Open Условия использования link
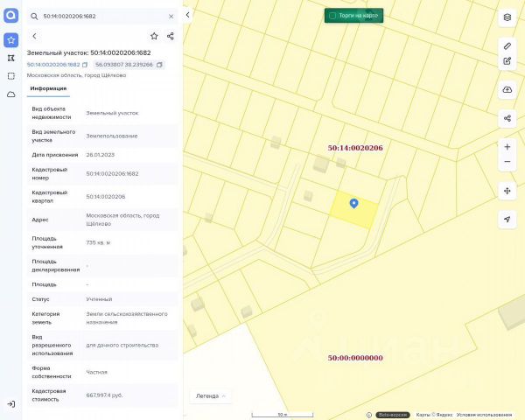This screenshot has width=525, height=420. click(x=484, y=415)
